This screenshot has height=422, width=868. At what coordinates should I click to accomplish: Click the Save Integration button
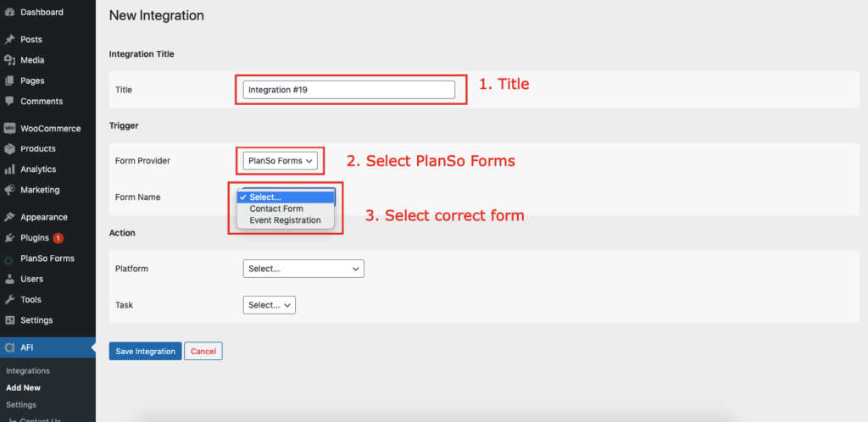coord(145,351)
